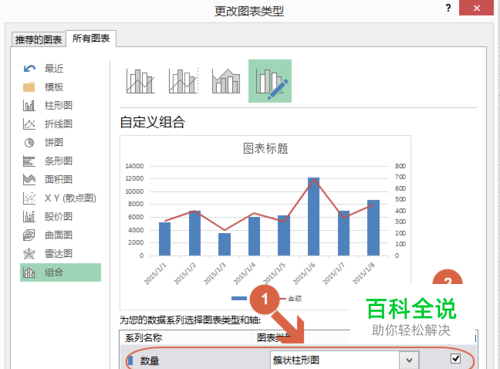The width and height of the screenshot is (500, 369).
Task: Click the combo chart preview thumbnail
Action: tap(265, 223)
